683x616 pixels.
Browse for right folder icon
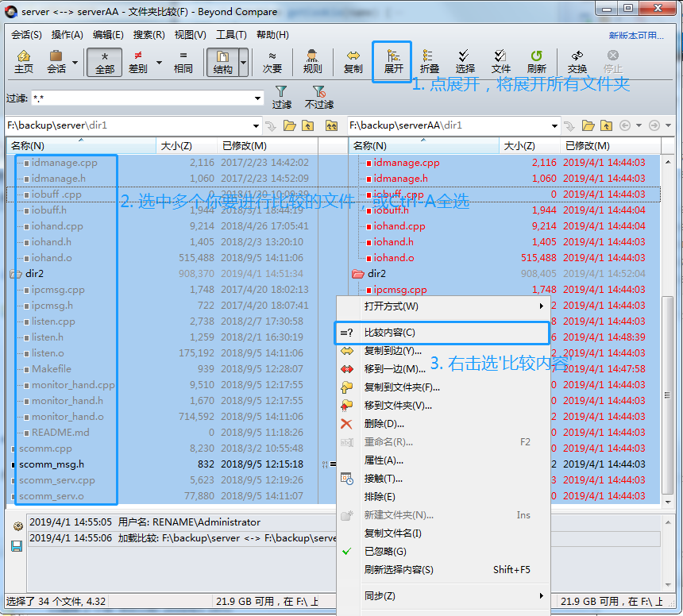pos(588,125)
